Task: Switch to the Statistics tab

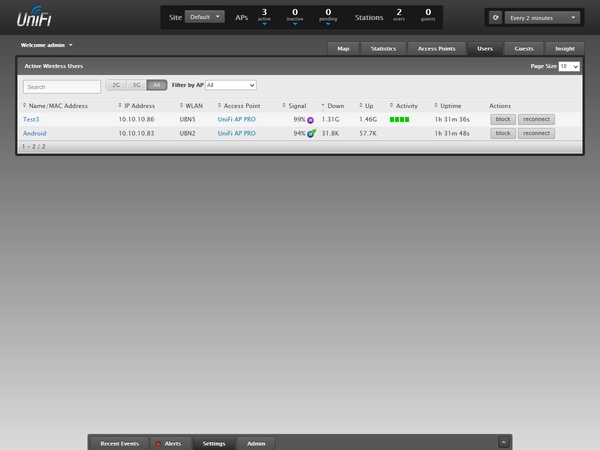Action: [383, 49]
